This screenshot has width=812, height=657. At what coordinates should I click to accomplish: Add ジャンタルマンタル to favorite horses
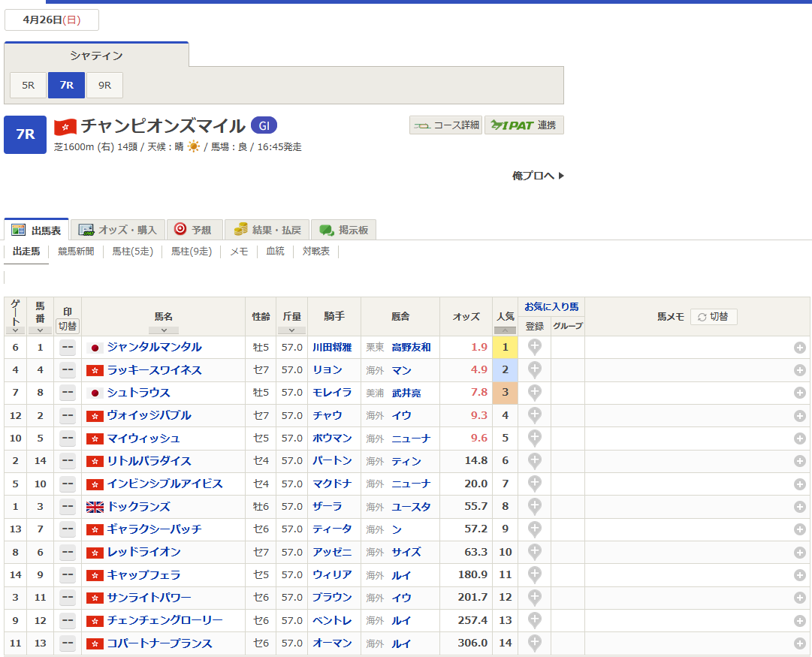click(534, 347)
